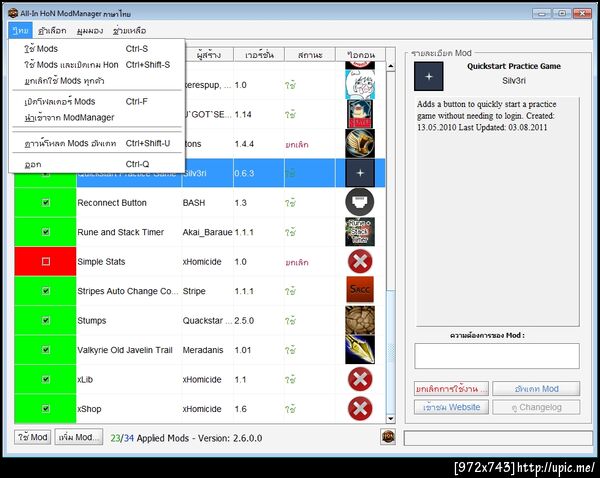Image resolution: width=600 pixels, height=478 pixels.
Task: Click the ModManager app icon in title bar
Action: [13, 13]
